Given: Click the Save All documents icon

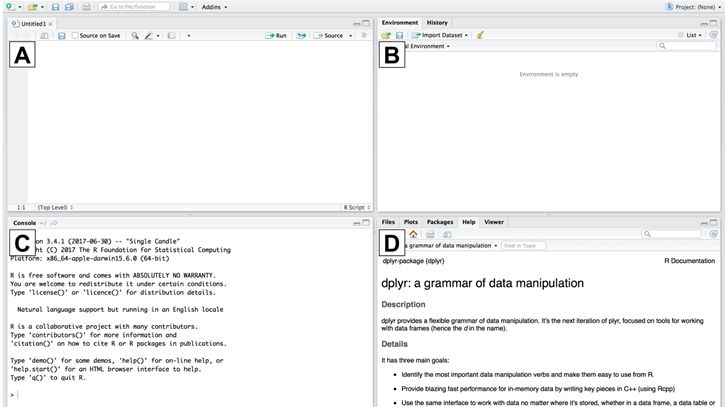Looking at the screenshot, I should pos(69,7).
